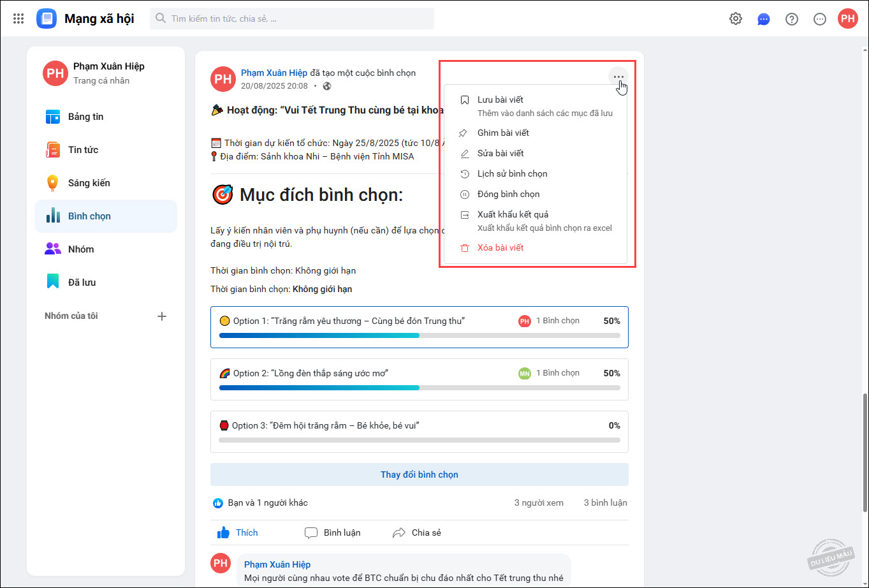869x588 pixels.
Task: Open Lịch sử bình chọn menu item
Action: (536, 173)
